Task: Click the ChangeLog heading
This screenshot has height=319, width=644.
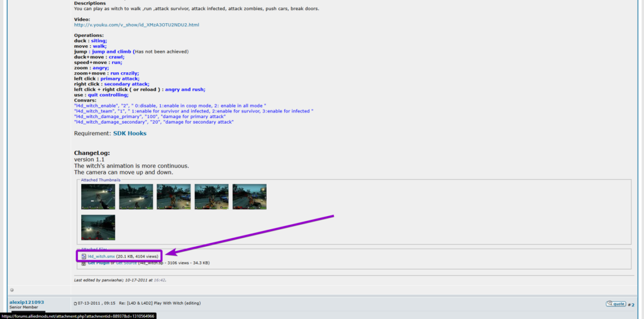Action: click(92, 153)
